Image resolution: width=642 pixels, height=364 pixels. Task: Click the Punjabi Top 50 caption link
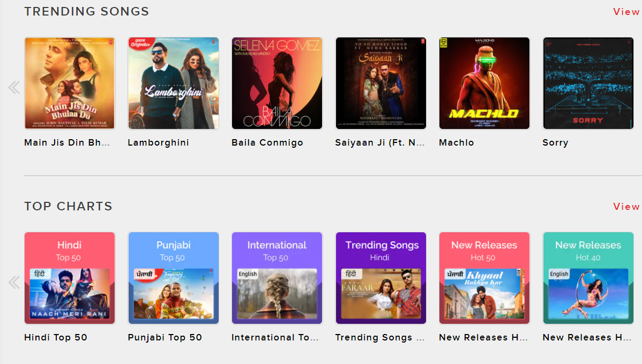pos(165,338)
